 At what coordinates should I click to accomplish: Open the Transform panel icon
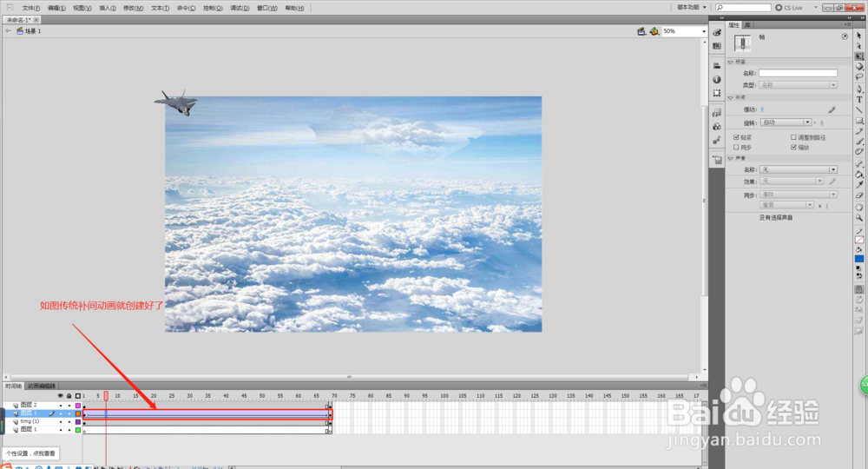[x=717, y=93]
